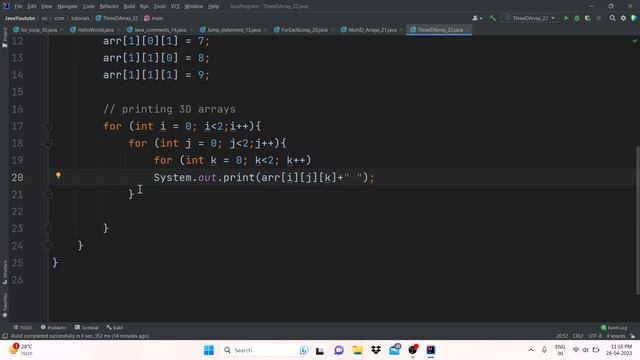Open the VCS menu
Screen dimensions: 640x360
(175, 6)
